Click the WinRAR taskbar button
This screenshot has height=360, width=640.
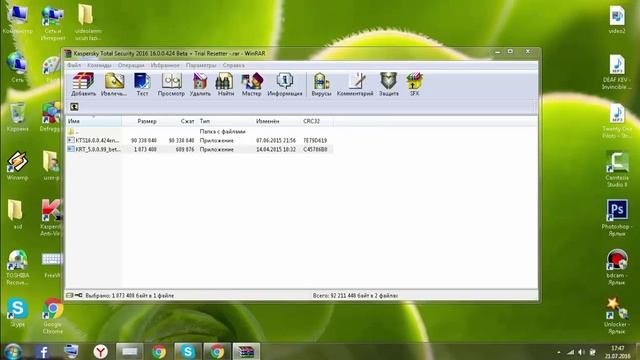coord(246,351)
